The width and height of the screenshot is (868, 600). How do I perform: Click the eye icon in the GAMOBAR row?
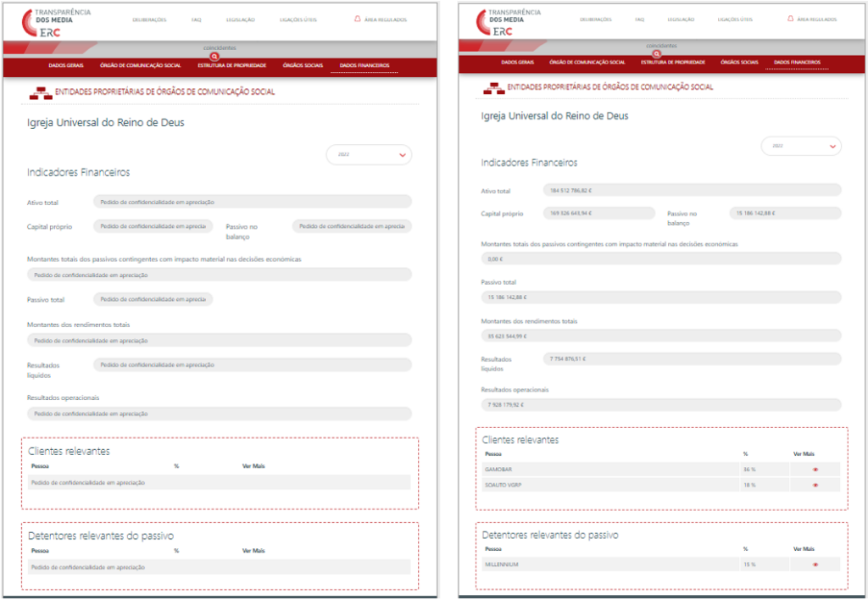815,469
